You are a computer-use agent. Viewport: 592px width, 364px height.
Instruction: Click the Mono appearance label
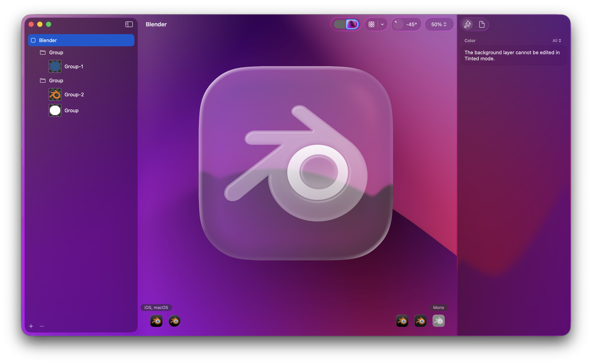point(438,308)
